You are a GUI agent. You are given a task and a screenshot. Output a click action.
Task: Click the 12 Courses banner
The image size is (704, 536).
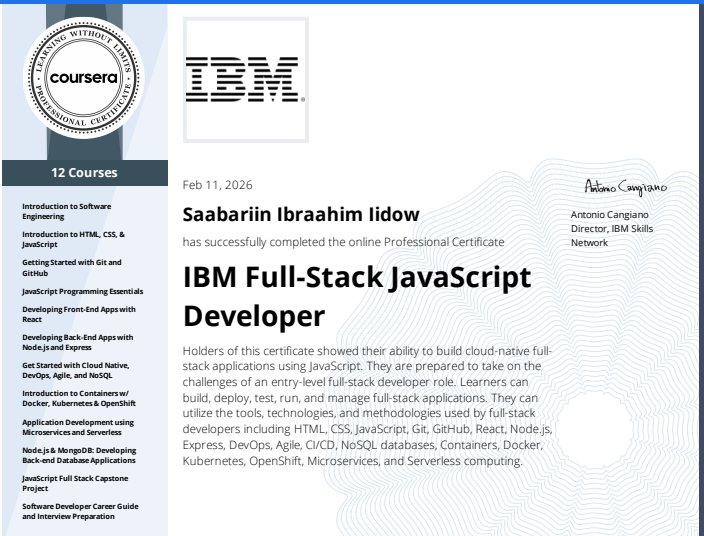click(x=85, y=173)
